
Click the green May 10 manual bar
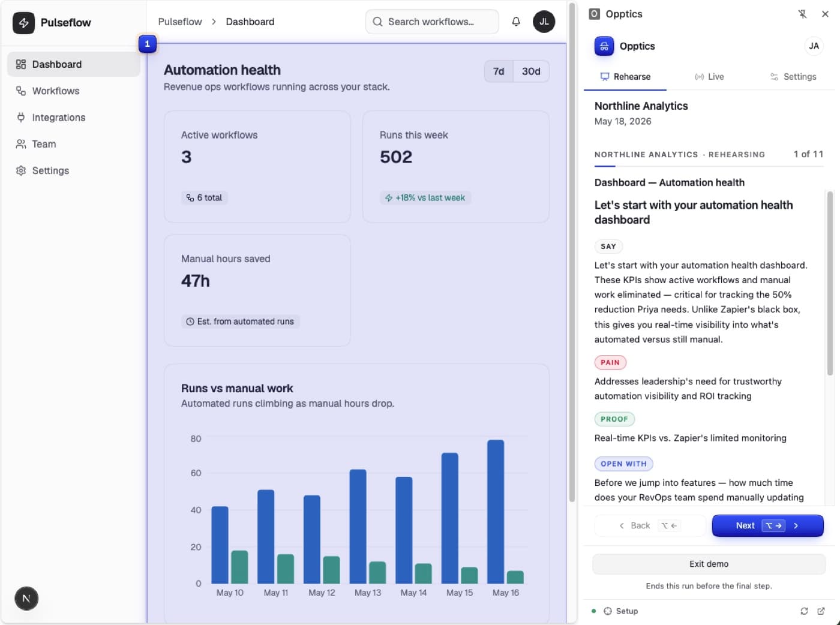point(239,567)
